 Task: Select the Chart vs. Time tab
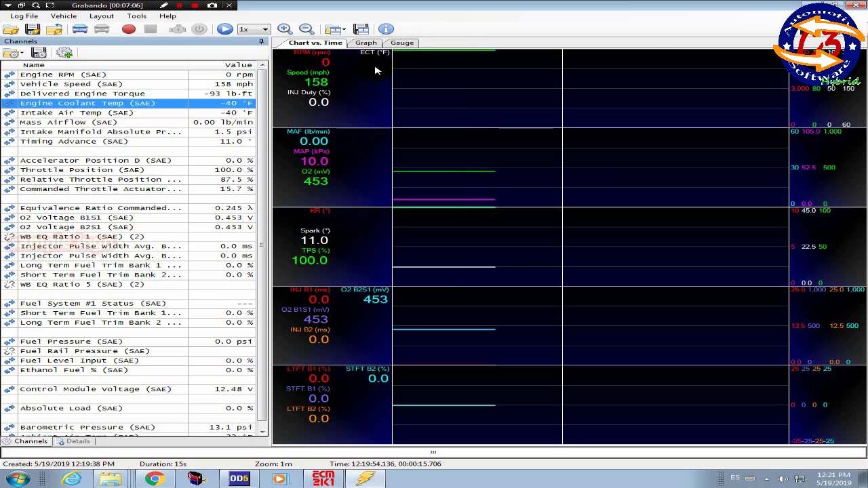pos(315,43)
